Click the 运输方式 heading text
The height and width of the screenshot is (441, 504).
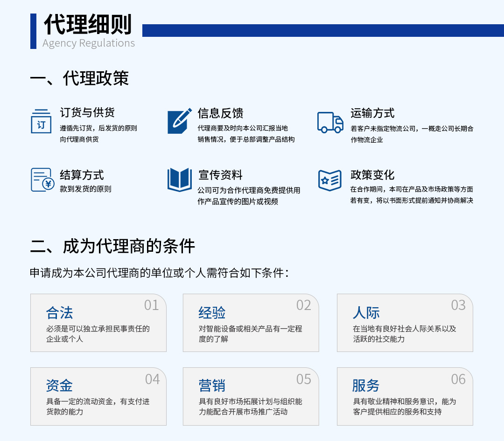(x=372, y=113)
